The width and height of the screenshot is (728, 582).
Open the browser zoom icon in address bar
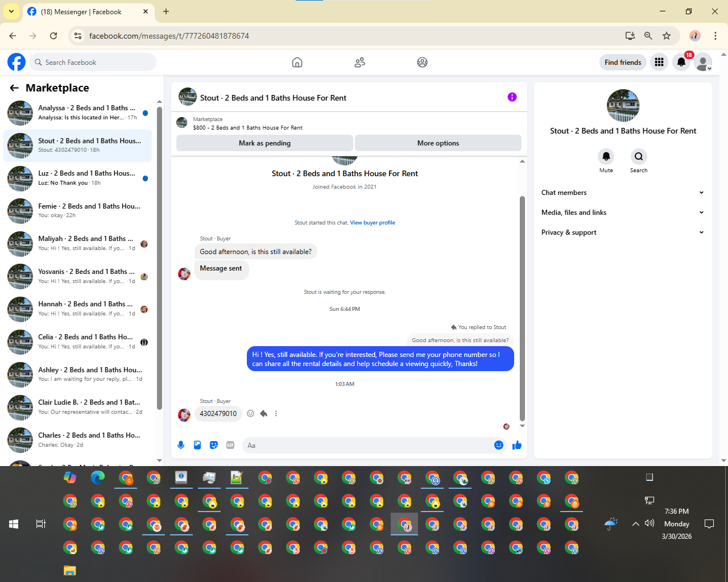[x=648, y=36]
